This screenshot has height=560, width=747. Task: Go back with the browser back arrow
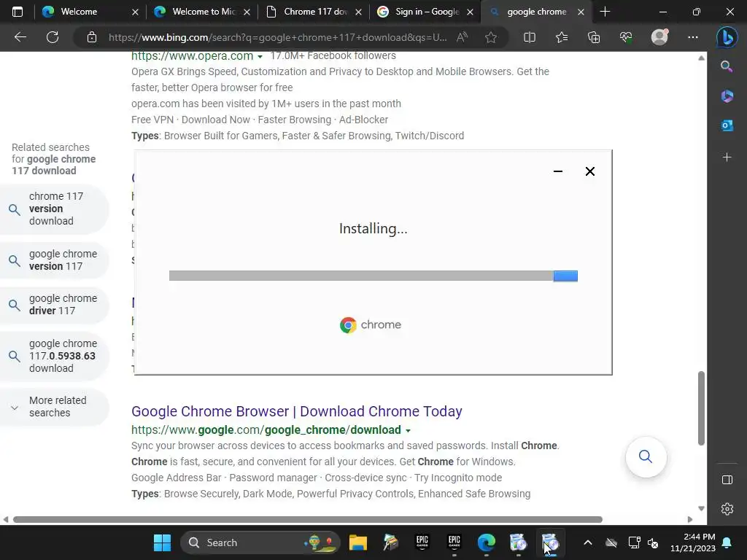(x=20, y=37)
